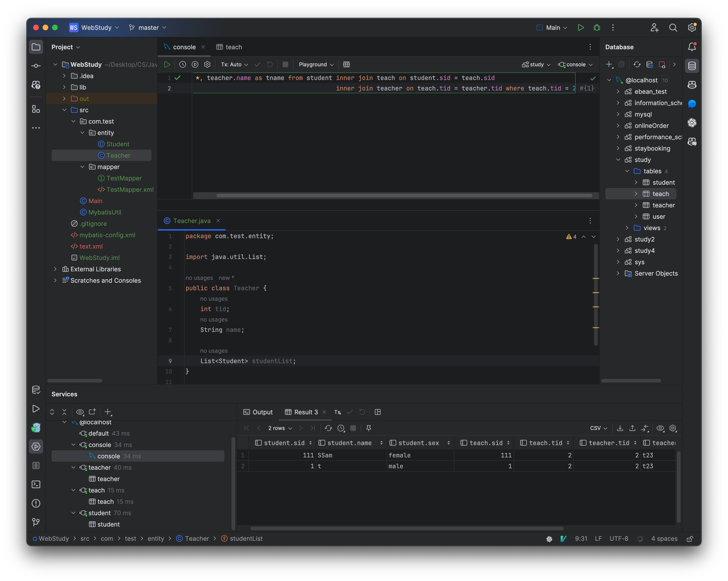The width and height of the screenshot is (728, 581).
Task: Open Data Source Properties in Database panel
Action: tap(650, 64)
